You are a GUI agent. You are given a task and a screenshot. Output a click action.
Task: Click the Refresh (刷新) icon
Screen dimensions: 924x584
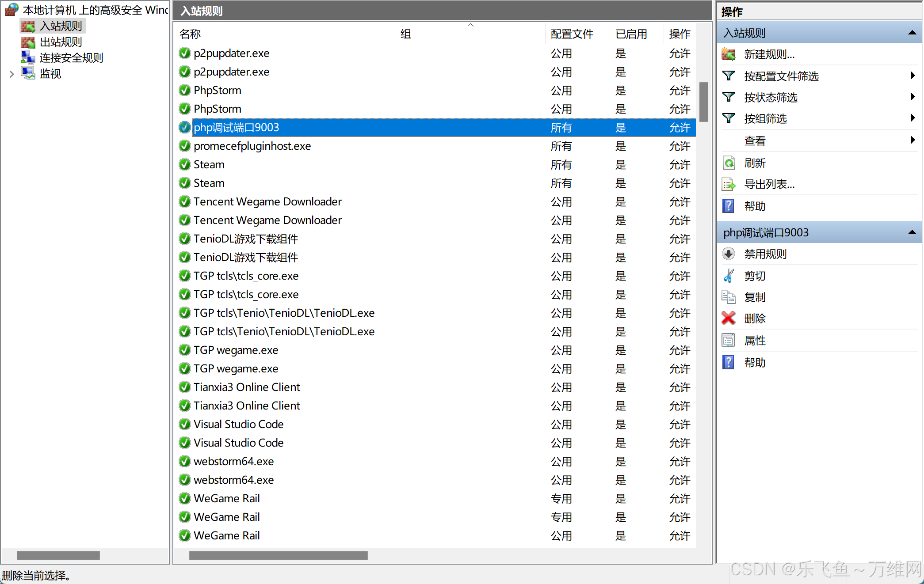[x=728, y=163]
